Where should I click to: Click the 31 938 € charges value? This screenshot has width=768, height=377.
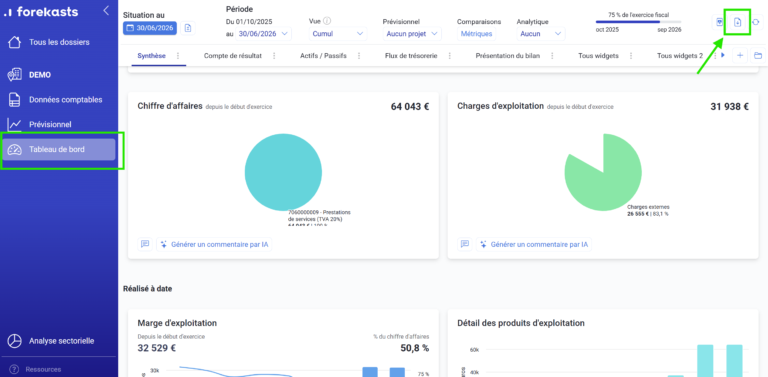pyautogui.click(x=729, y=106)
